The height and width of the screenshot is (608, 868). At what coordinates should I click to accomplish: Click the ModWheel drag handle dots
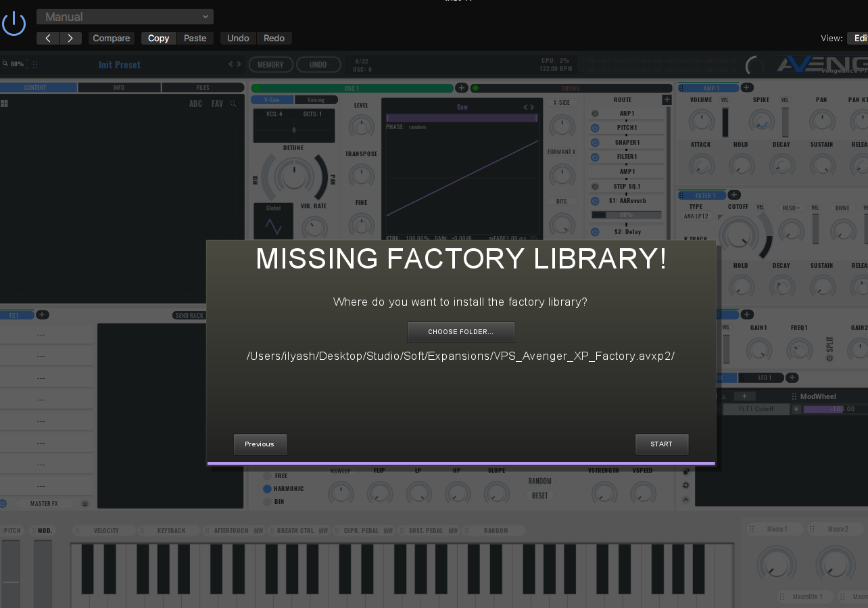pyautogui.click(x=794, y=396)
